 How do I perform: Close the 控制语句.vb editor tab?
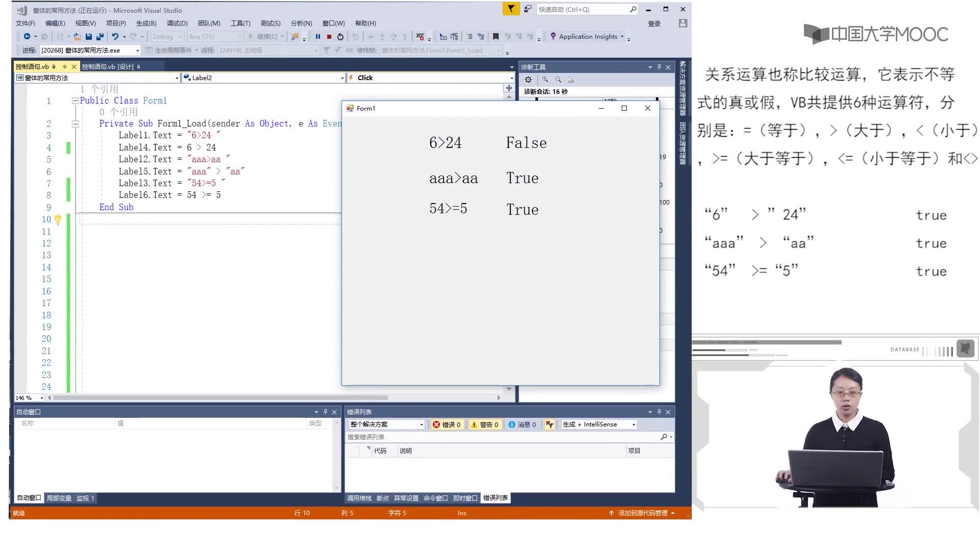click(x=74, y=67)
